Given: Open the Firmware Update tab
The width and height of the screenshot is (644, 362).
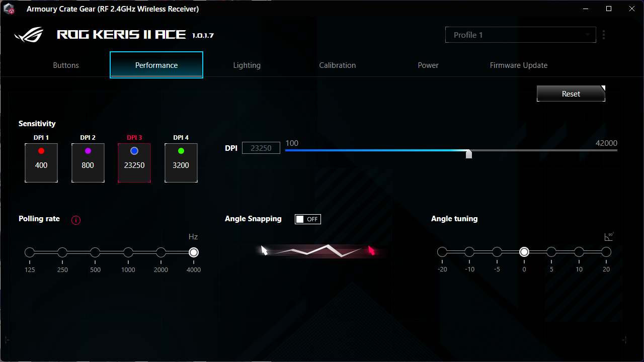Looking at the screenshot, I should 519,65.
